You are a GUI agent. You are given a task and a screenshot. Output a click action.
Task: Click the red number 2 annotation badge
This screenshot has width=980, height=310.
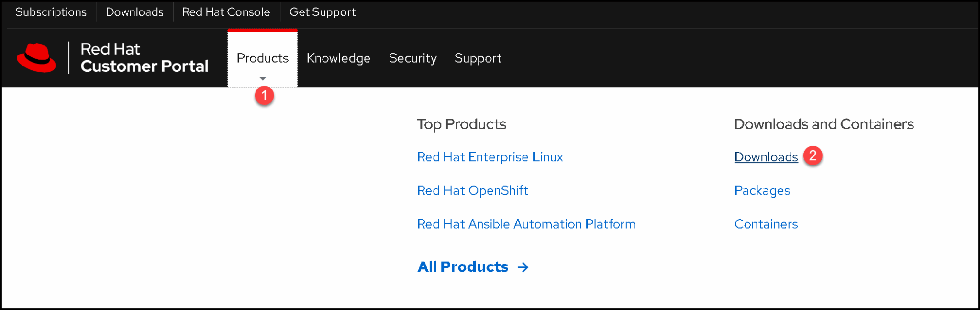pyautogui.click(x=813, y=156)
